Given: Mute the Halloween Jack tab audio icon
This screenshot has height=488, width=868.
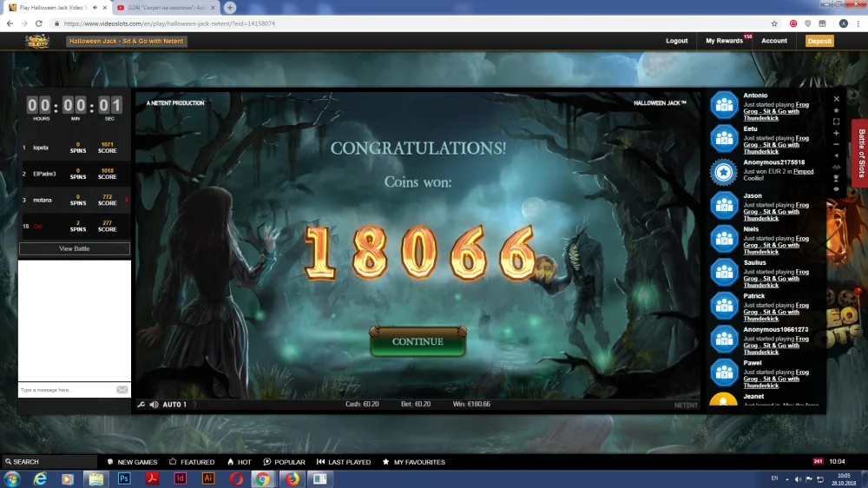Looking at the screenshot, I should pyautogui.click(x=95, y=8).
